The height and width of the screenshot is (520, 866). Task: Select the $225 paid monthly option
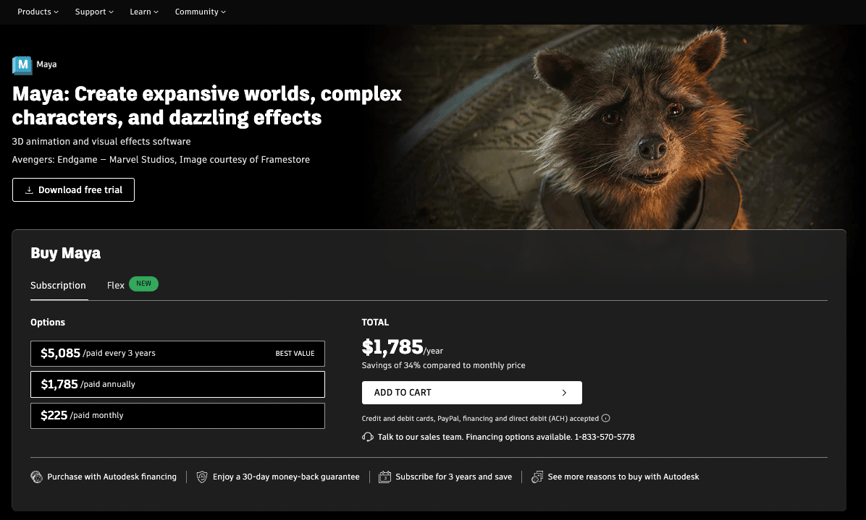click(x=177, y=416)
